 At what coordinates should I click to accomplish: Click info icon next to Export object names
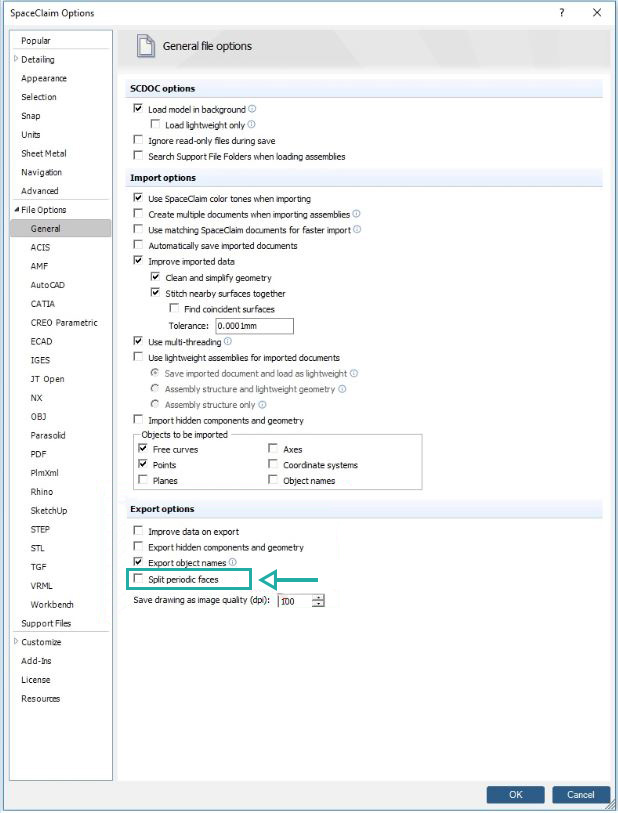[x=233, y=563]
